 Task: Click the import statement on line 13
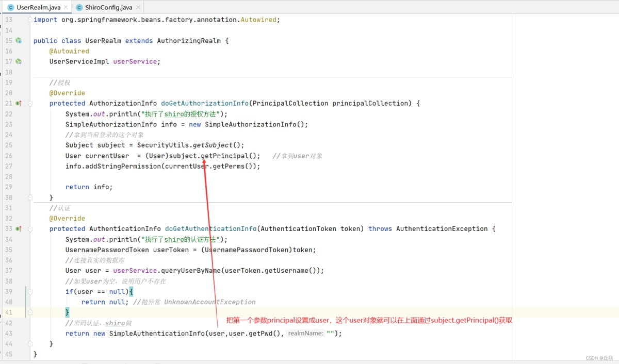tap(156, 20)
